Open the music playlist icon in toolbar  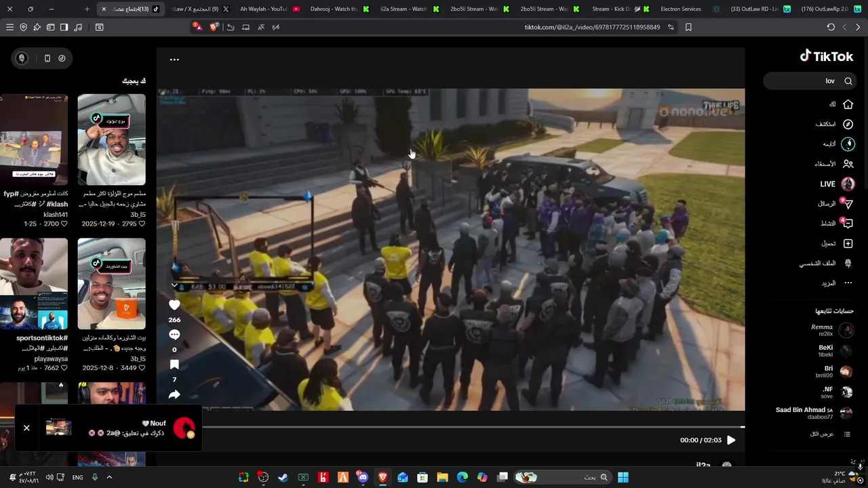pos(77,27)
